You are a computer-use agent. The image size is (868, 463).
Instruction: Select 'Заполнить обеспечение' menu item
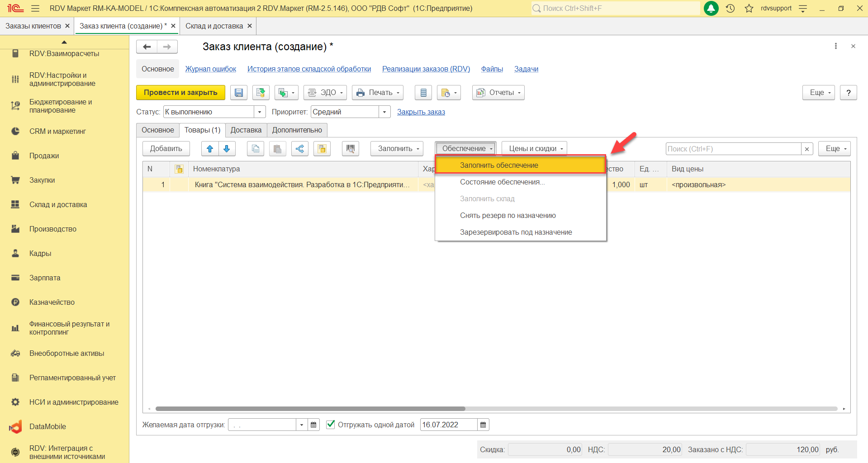(499, 165)
